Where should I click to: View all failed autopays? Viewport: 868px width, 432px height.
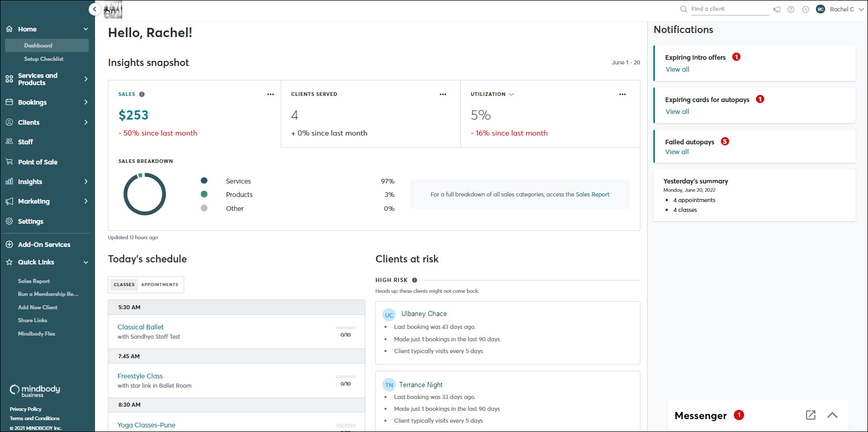pyautogui.click(x=677, y=152)
